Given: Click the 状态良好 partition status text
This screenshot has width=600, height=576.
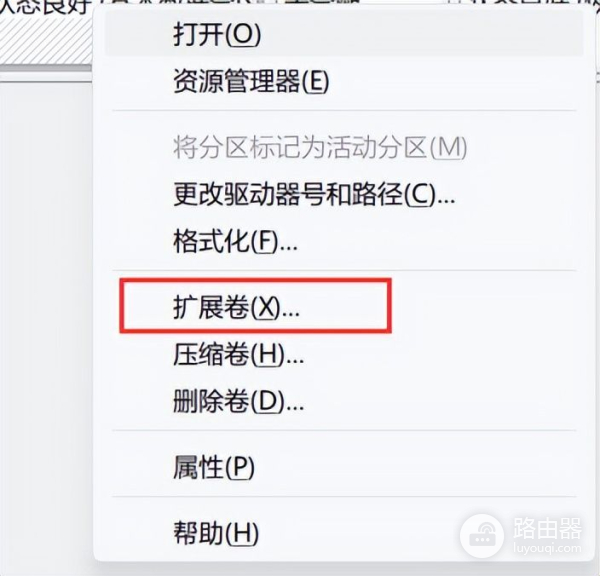Looking at the screenshot, I should (x=44, y=7).
